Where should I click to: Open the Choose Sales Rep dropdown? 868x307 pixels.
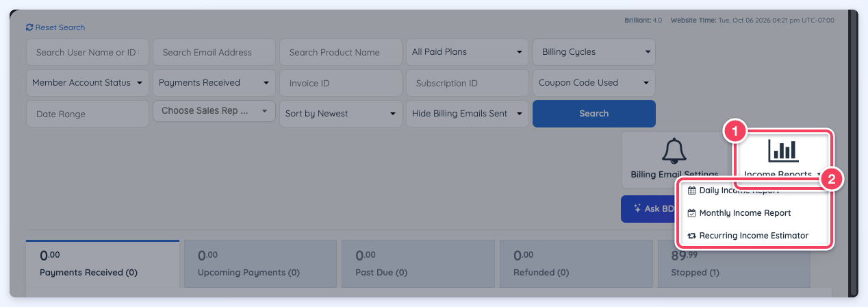click(214, 111)
